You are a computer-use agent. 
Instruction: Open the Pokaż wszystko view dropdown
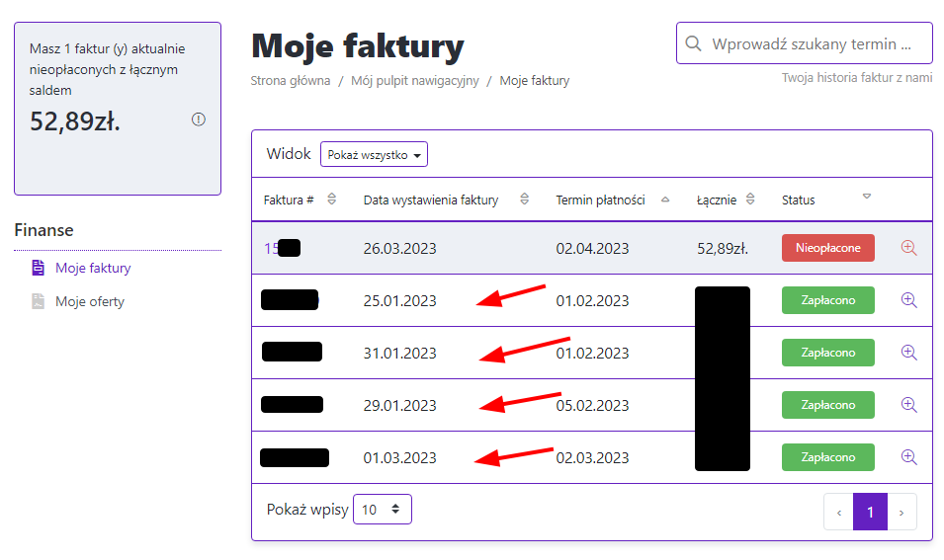tap(374, 155)
